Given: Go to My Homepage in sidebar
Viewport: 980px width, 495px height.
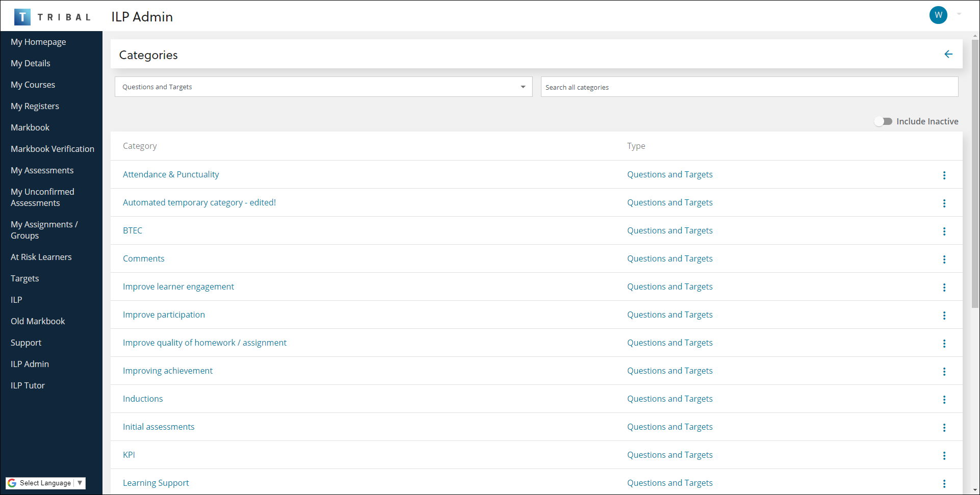Looking at the screenshot, I should click(38, 42).
